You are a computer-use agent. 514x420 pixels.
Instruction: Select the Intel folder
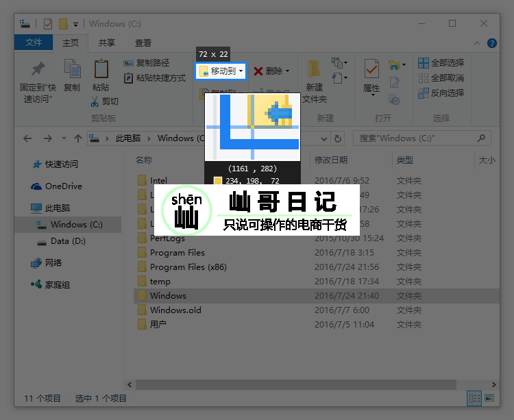pyautogui.click(x=152, y=180)
